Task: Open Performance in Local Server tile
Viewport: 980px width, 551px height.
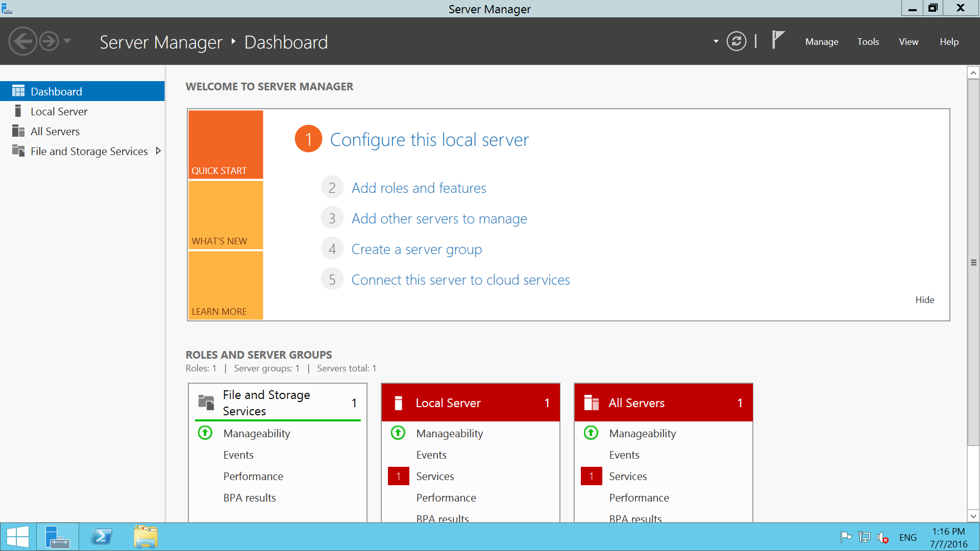Action: coord(446,497)
